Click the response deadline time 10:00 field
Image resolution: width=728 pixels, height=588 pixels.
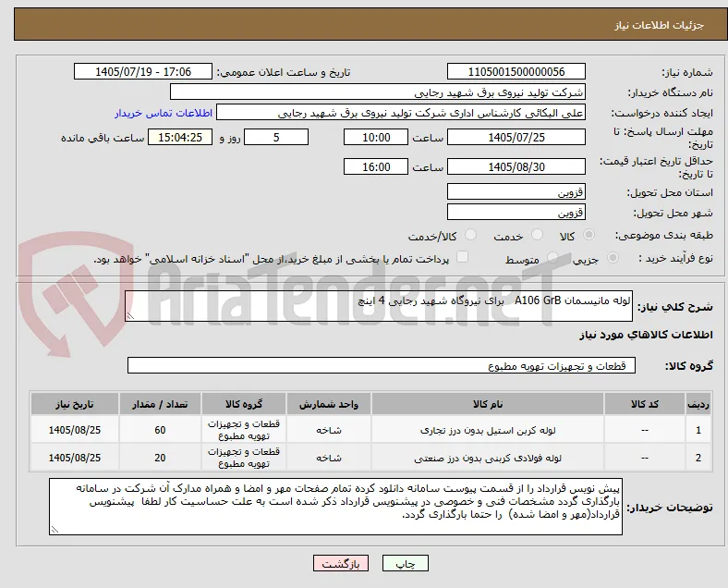click(376, 138)
